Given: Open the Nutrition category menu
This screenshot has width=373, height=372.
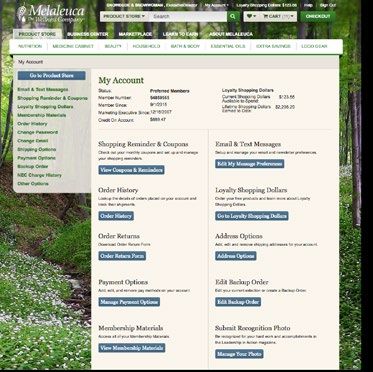Looking at the screenshot, I should (30, 46).
